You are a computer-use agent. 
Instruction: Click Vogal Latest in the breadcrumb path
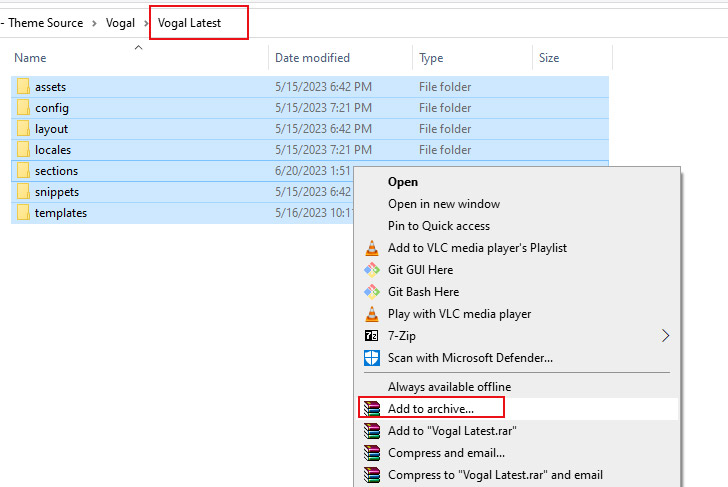189,23
